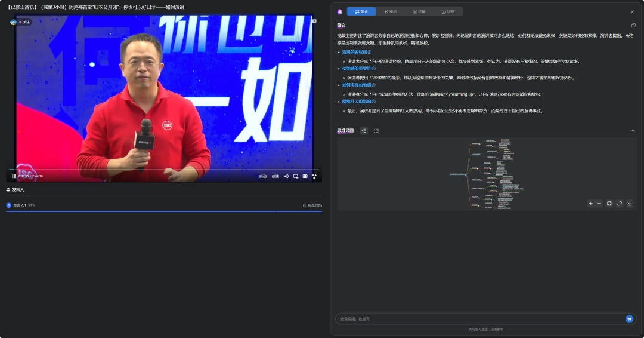Close the AI summary panel
The height and width of the screenshot is (338, 644).
(632, 12)
